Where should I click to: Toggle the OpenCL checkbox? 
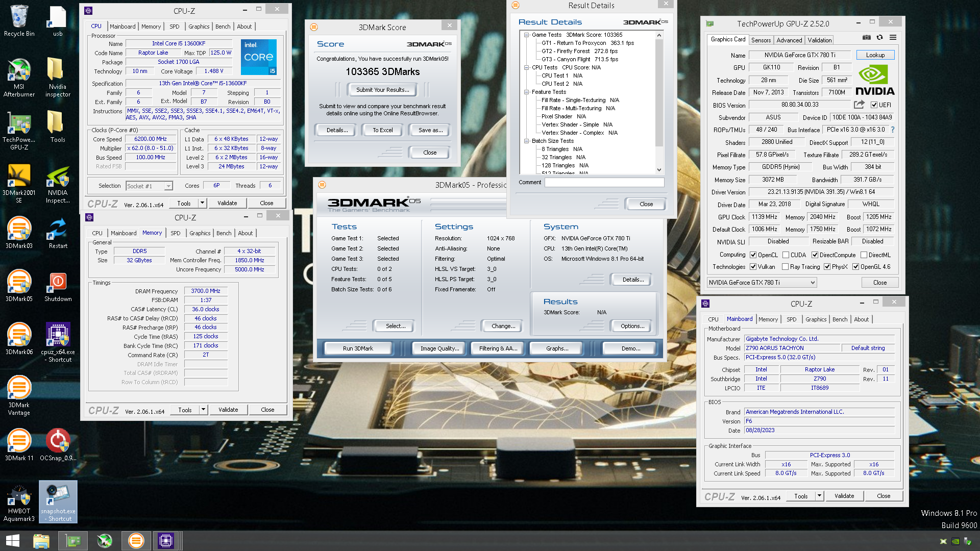[753, 255]
